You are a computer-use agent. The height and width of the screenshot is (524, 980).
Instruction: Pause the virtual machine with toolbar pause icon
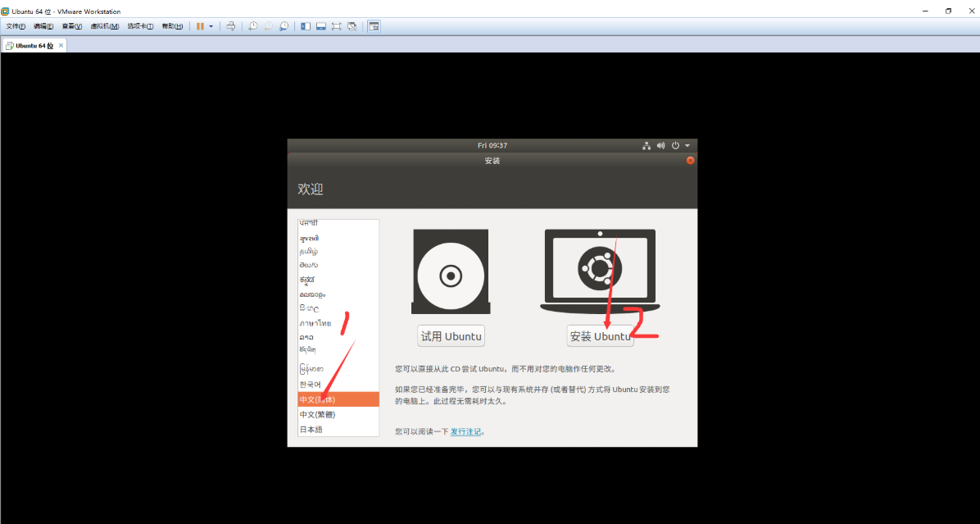(x=200, y=26)
